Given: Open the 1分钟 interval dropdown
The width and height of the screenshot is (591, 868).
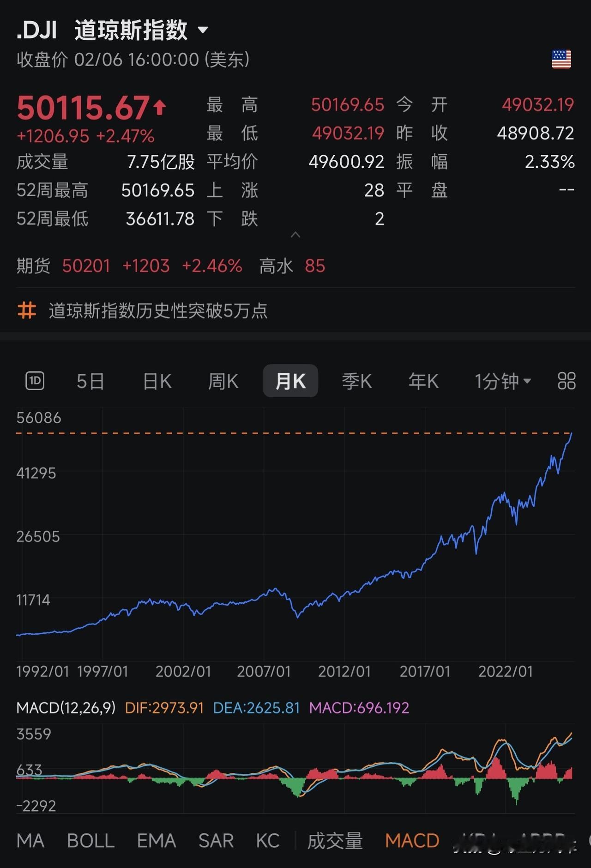Looking at the screenshot, I should pyautogui.click(x=503, y=382).
